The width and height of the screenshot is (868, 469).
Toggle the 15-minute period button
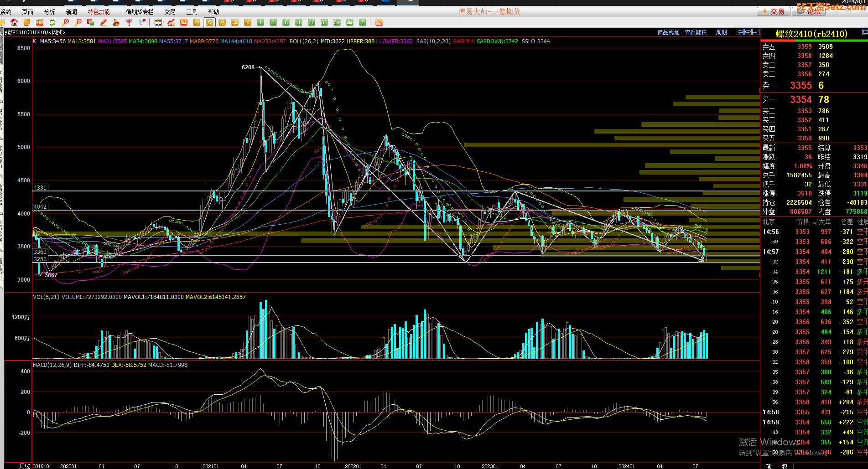point(299,22)
